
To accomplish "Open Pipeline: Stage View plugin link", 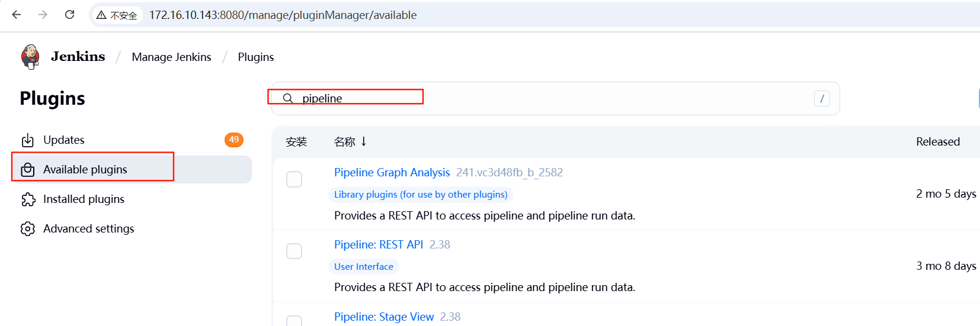I will tap(384, 317).
